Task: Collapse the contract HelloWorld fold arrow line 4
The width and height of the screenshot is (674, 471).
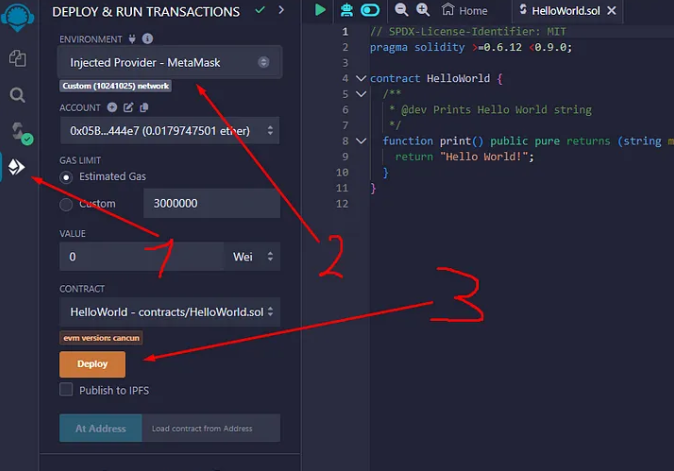Action: 361,78
